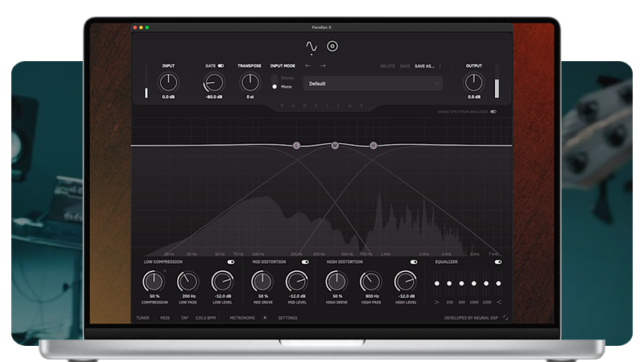Click the window resize corner icon
644x362 pixels.
click(x=506, y=318)
